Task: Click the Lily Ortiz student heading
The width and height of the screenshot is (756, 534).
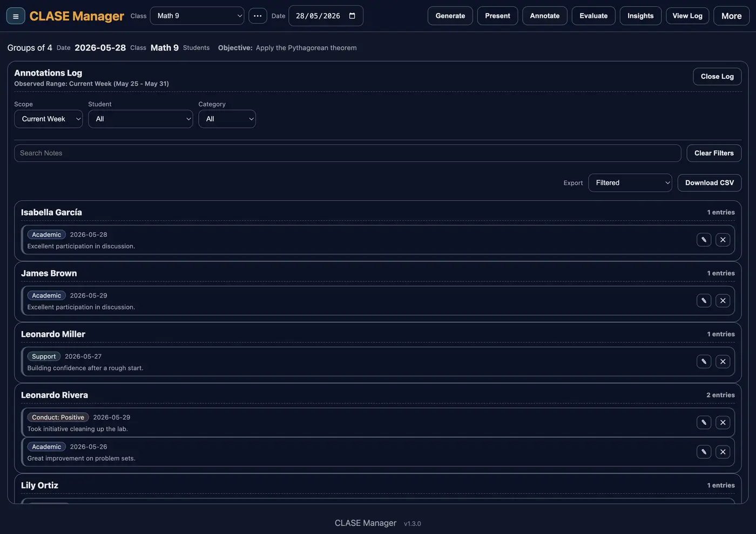Action: pos(39,485)
